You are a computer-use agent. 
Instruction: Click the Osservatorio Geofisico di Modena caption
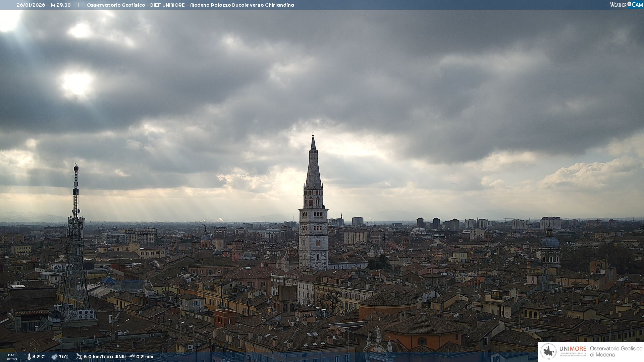pyautogui.click(x=616, y=352)
